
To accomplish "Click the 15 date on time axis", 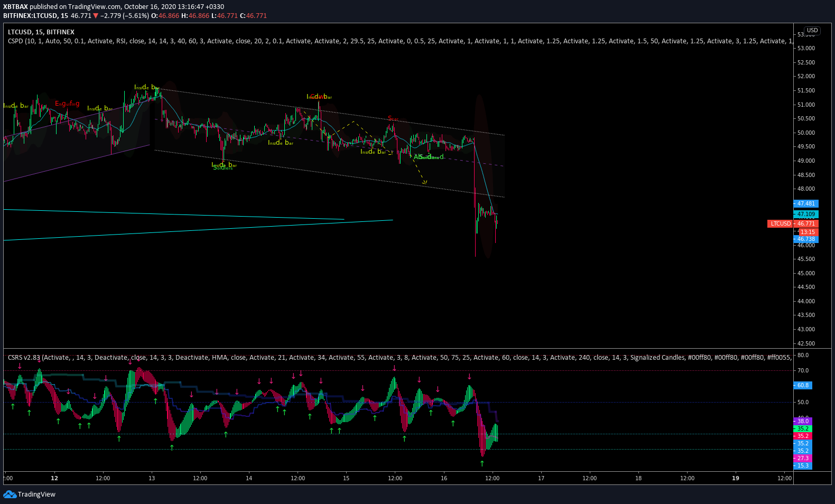I will [x=346, y=478].
